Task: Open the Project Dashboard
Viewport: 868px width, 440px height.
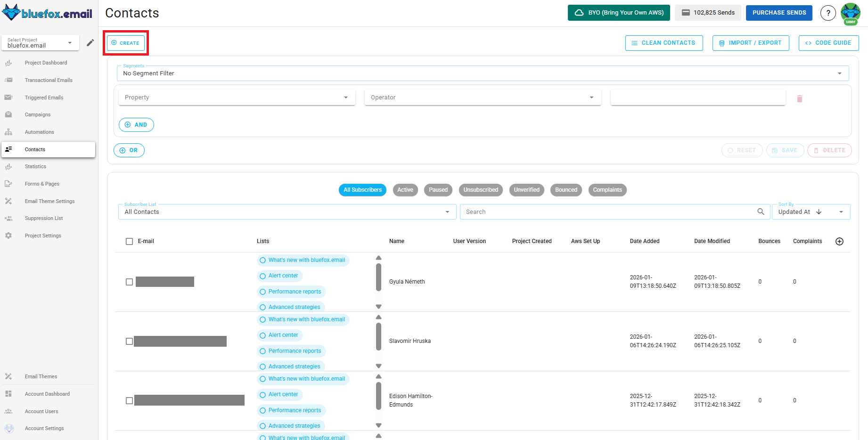Action: tap(46, 63)
